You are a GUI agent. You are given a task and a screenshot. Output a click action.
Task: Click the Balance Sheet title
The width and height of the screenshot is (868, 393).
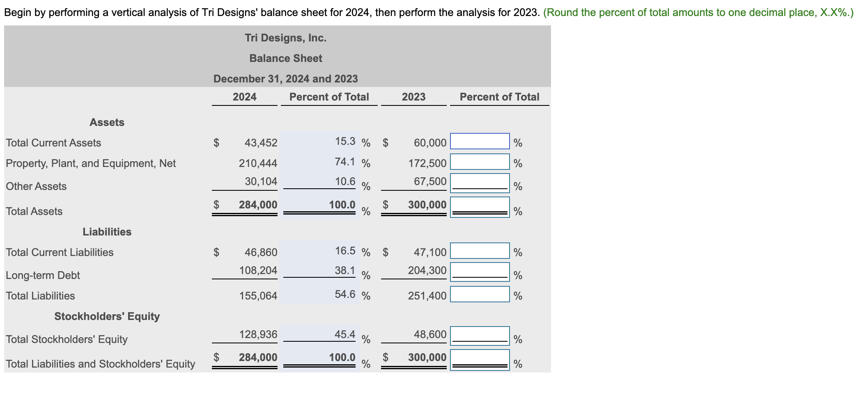(x=286, y=58)
